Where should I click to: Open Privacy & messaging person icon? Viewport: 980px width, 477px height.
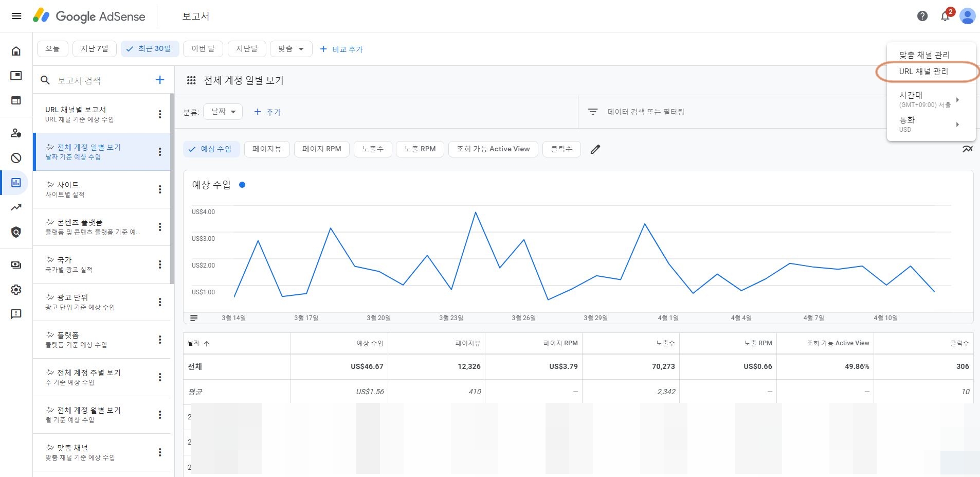(x=16, y=133)
